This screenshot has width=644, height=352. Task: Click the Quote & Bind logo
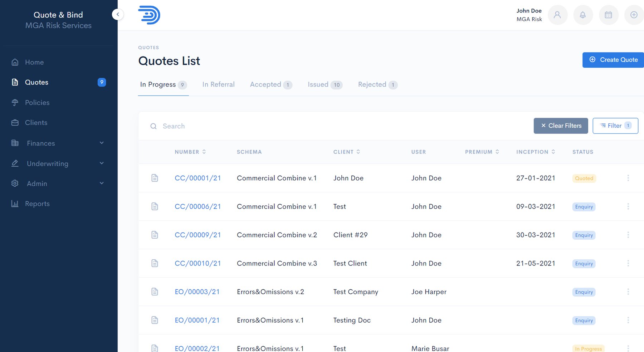149,15
